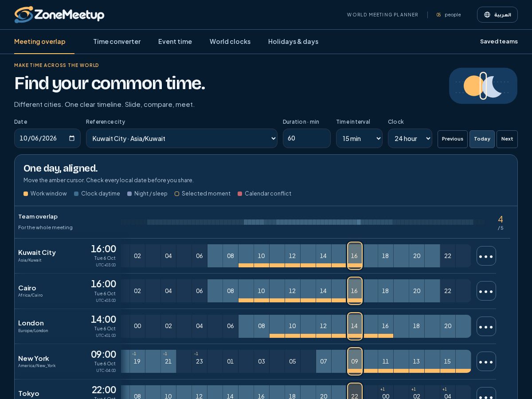This screenshot has width=532, height=399.
Task: Click the World Meeting Planner label
Action: 383,15
